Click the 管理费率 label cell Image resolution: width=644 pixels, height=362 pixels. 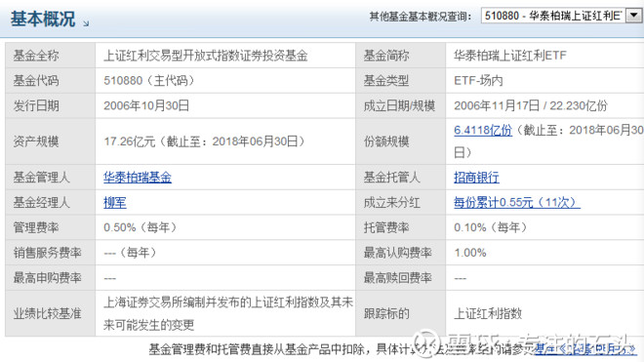(x=50, y=227)
